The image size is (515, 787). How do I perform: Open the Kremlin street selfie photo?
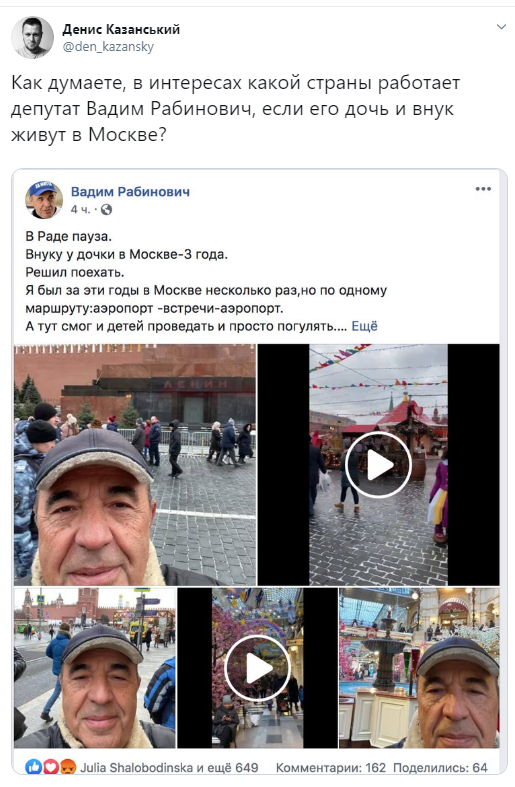(x=95, y=668)
